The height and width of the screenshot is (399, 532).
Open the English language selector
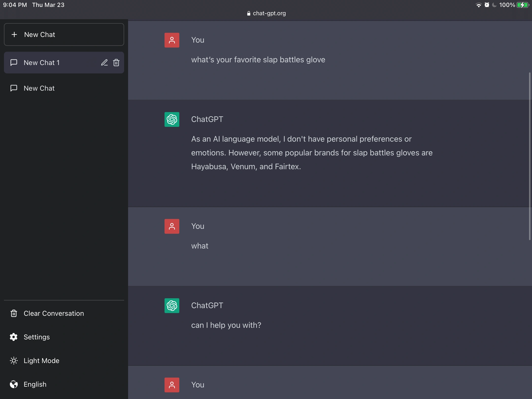coord(35,384)
